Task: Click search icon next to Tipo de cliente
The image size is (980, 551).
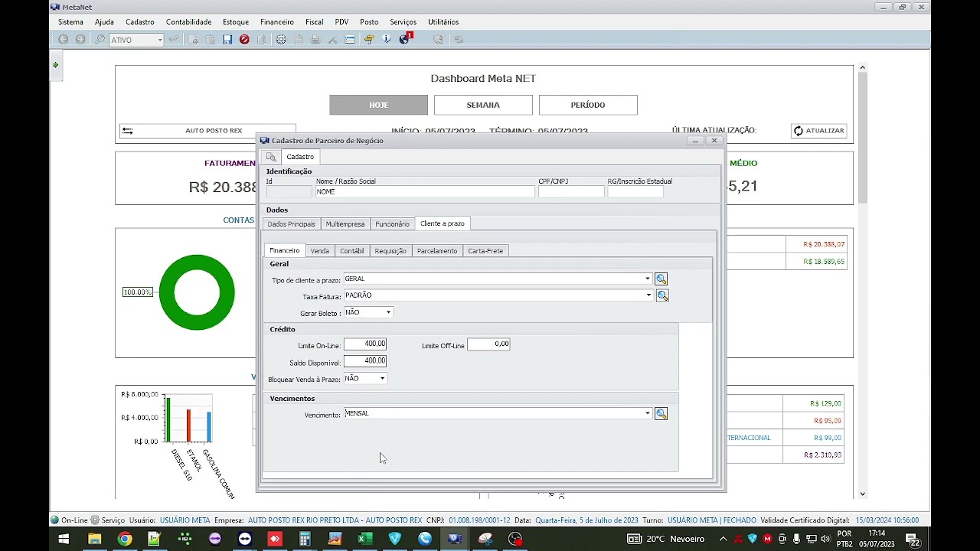Action: tap(661, 279)
